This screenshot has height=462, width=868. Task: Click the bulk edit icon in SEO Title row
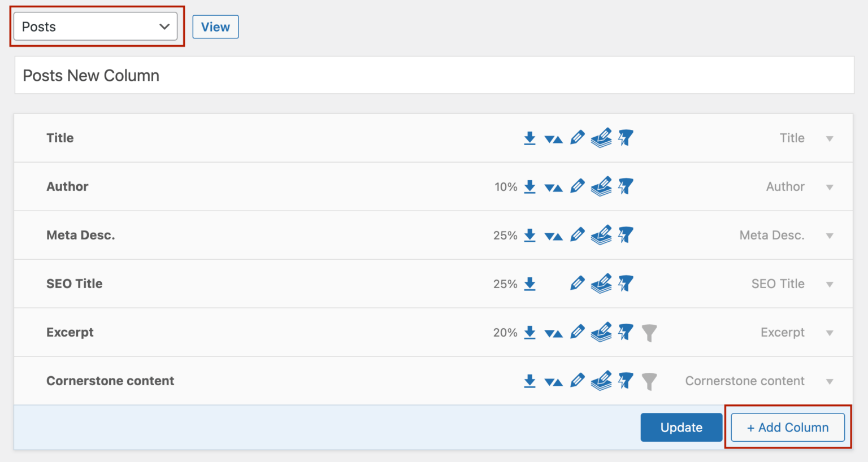pyautogui.click(x=601, y=284)
